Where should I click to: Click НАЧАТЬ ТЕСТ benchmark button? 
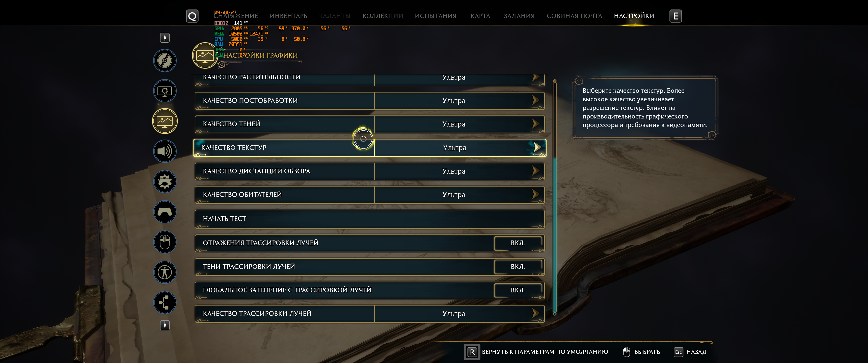tap(370, 219)
